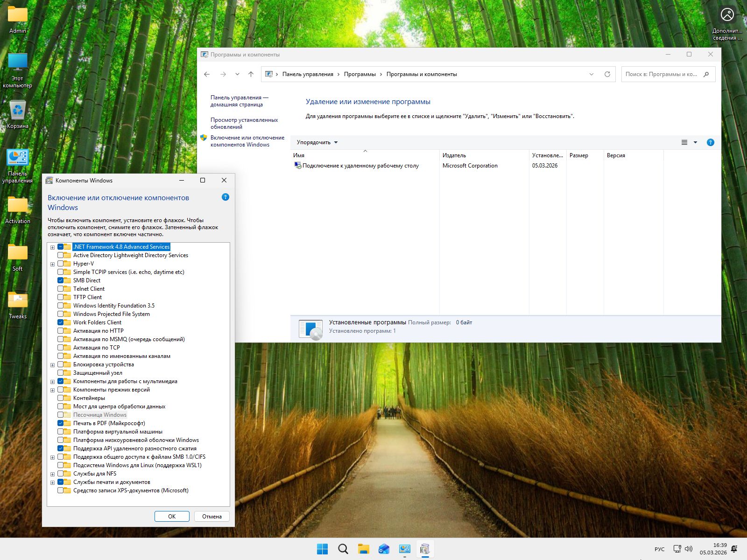Uncheck the SMB Direct checkbox
The width and height of the screenshot is (747, 560).
61,280
